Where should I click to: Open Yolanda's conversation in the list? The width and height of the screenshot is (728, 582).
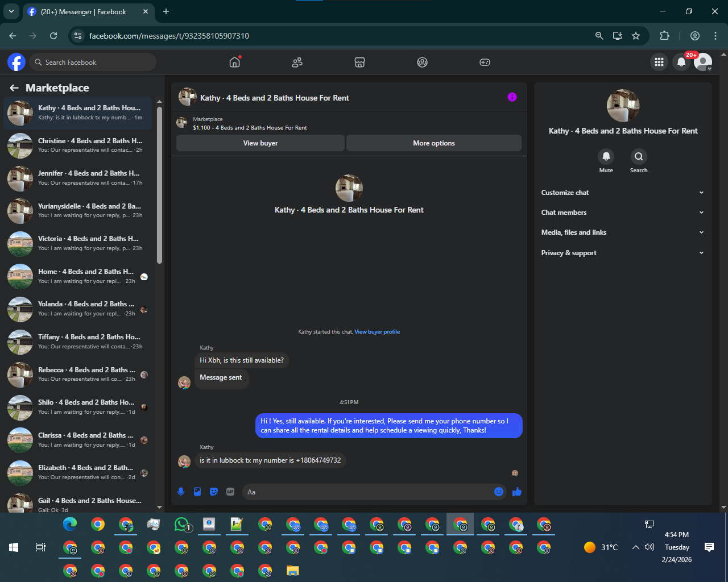tap(78, 309)
